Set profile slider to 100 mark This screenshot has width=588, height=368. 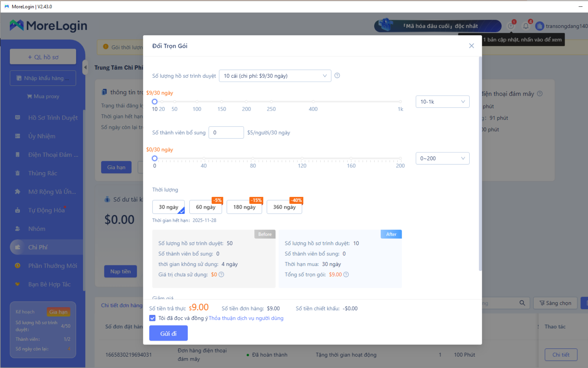coord(197,102)
